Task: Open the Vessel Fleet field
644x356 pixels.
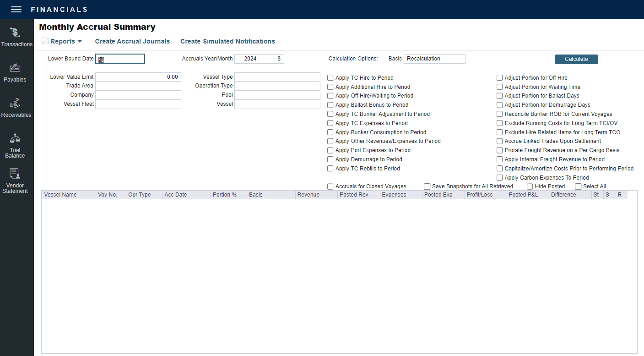Action: [138, 104]
